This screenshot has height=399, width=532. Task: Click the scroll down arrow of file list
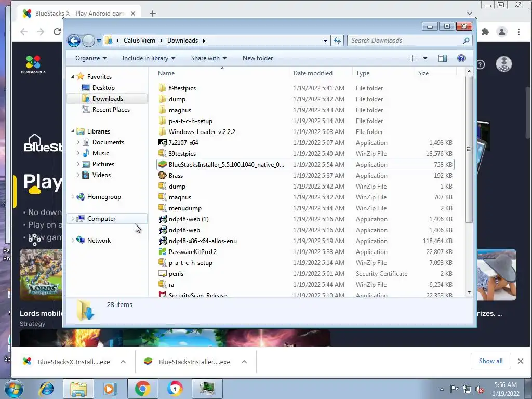469,292
